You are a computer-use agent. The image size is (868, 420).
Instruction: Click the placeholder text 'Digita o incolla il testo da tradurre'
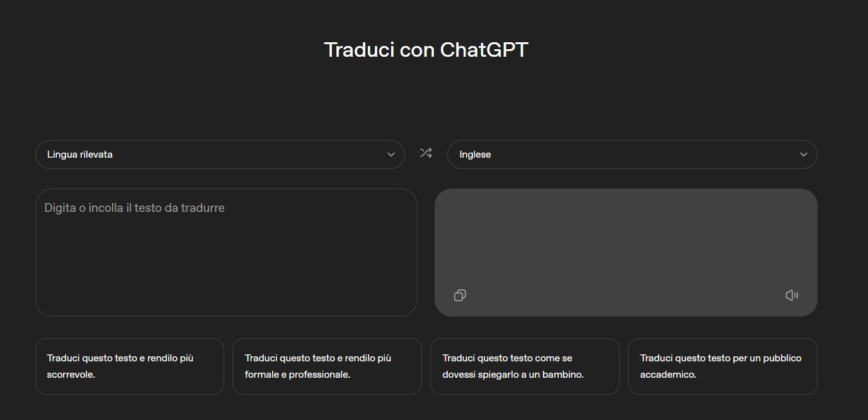pyautogui.click(x=134, y=208)
